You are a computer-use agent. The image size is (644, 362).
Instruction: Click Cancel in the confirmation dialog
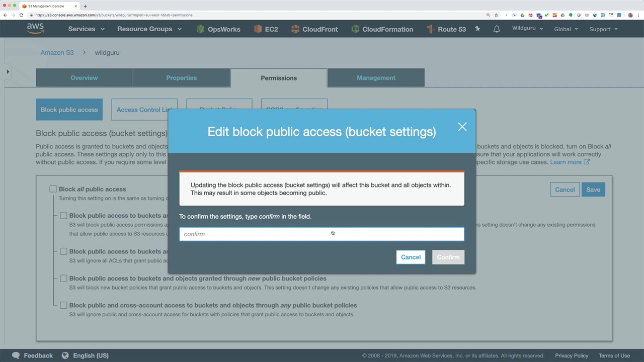pyautogui.click(x=411, y=257)
